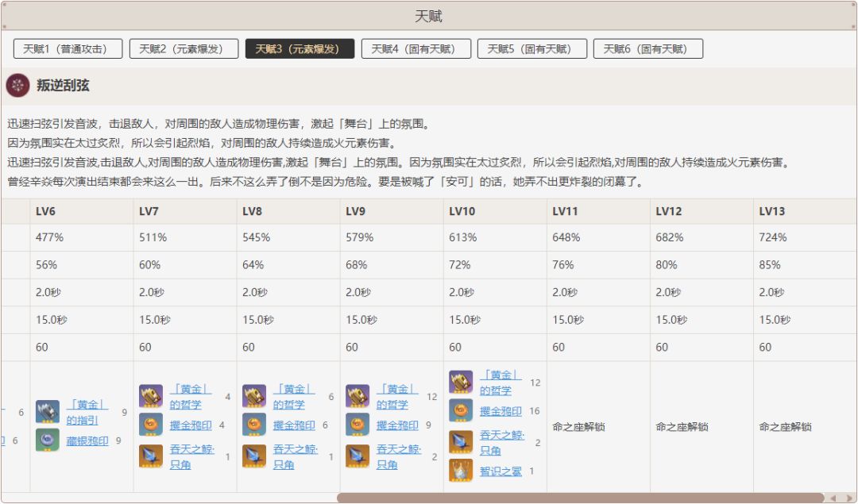Click the 攫金鸦印 icon in LV9 column
The height and width of the screenshot is (504, 858).
(x=357, y=425)
